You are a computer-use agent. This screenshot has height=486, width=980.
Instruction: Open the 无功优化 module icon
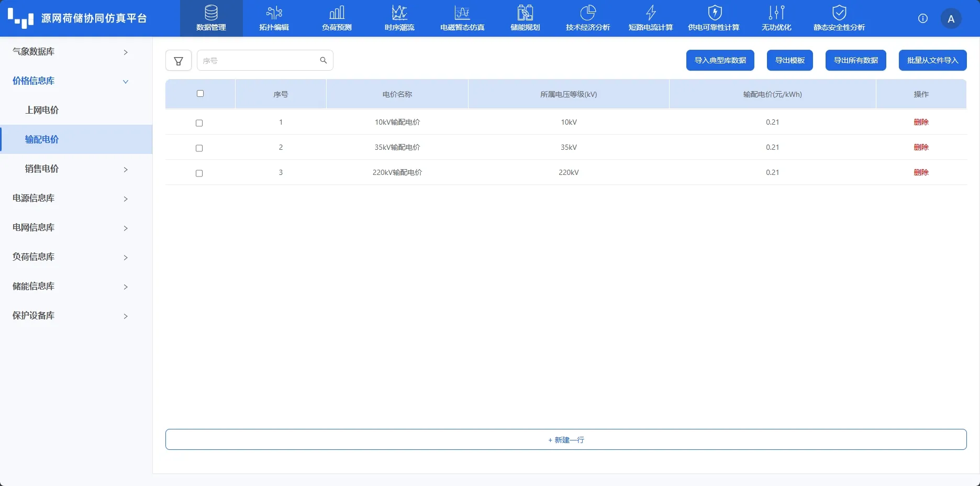776,13
